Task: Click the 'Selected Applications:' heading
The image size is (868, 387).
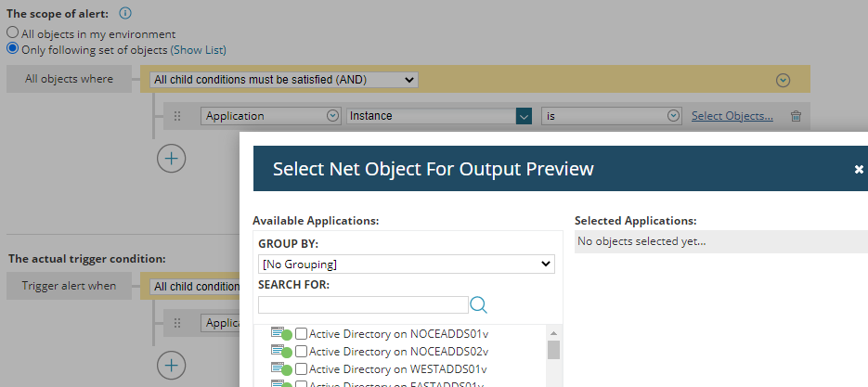Action: [636, 220]
